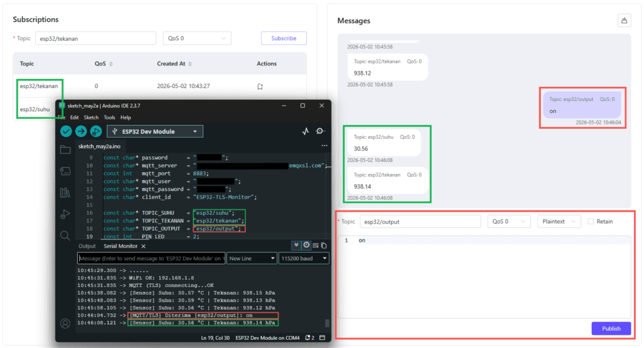644x348 pixels.
Task: Toggle timestamp display in Serial Monitor
Action: point(306,246)
